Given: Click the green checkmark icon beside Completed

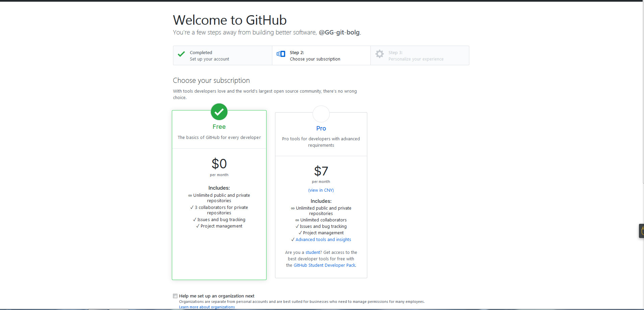Looking at the screenshot, I should (x=181, y=54).
